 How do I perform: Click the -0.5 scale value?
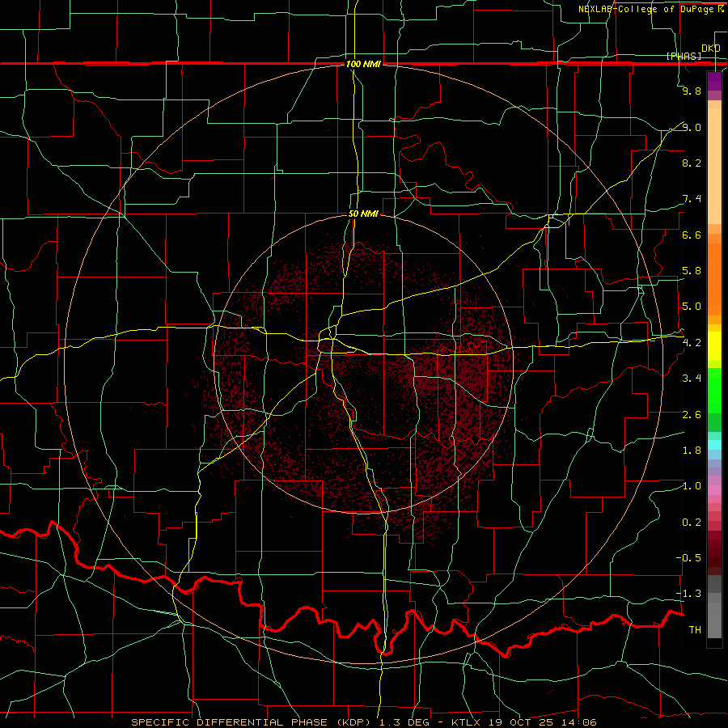tap(688, 558)
